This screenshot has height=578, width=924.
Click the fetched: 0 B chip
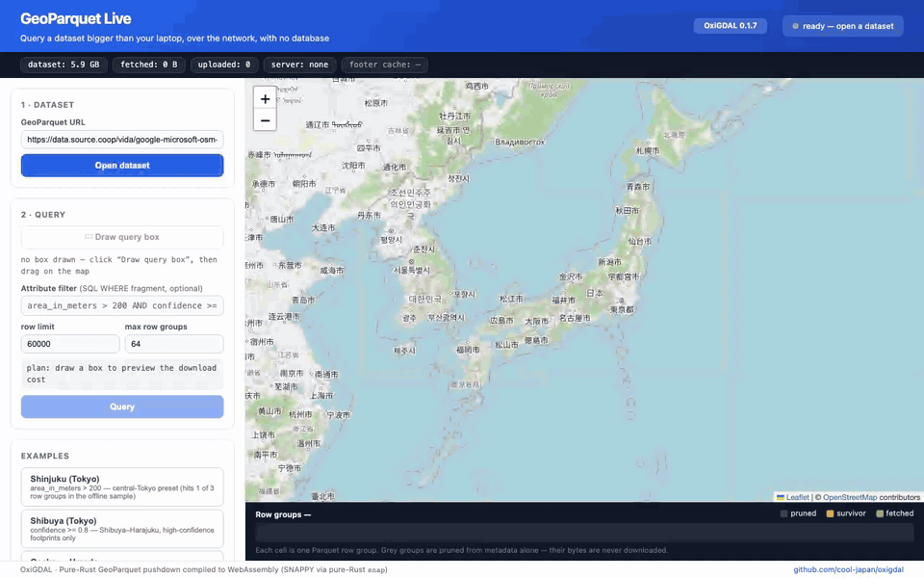[148, 65]
